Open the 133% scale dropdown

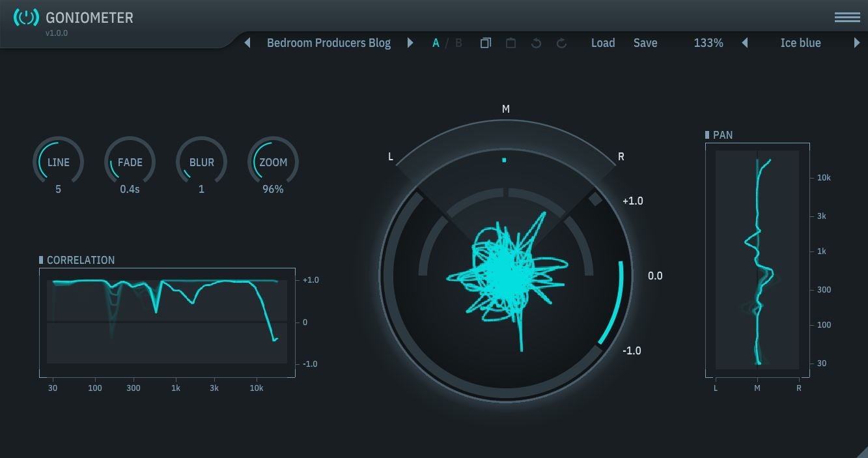[x=708, y=43]
